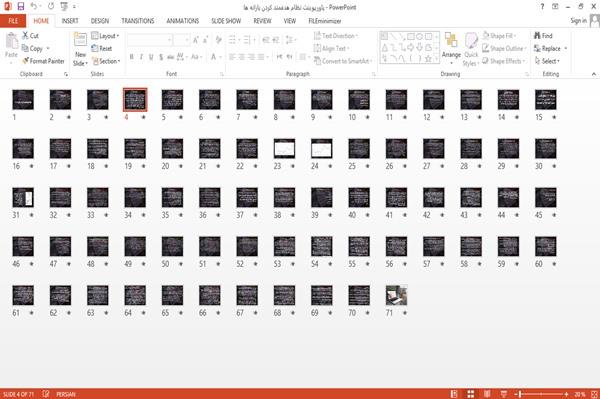Open the TRANSITIONS tab
600x399 pixels.
pos(138,21)
